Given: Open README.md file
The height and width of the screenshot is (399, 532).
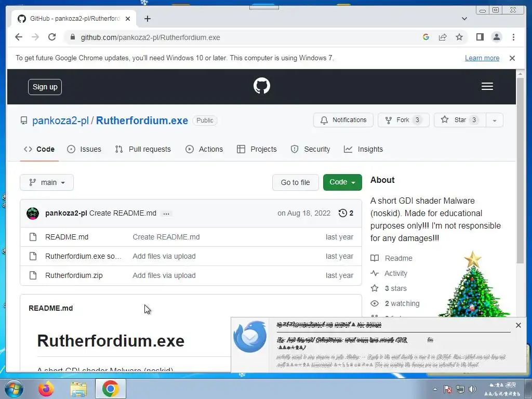Looking at the screenshot, I should point(66,237).
